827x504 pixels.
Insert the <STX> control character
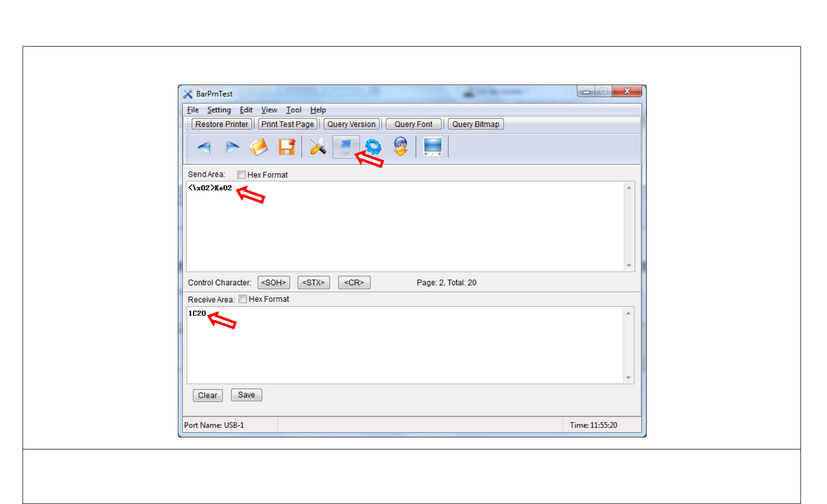(x=314, y=283)
